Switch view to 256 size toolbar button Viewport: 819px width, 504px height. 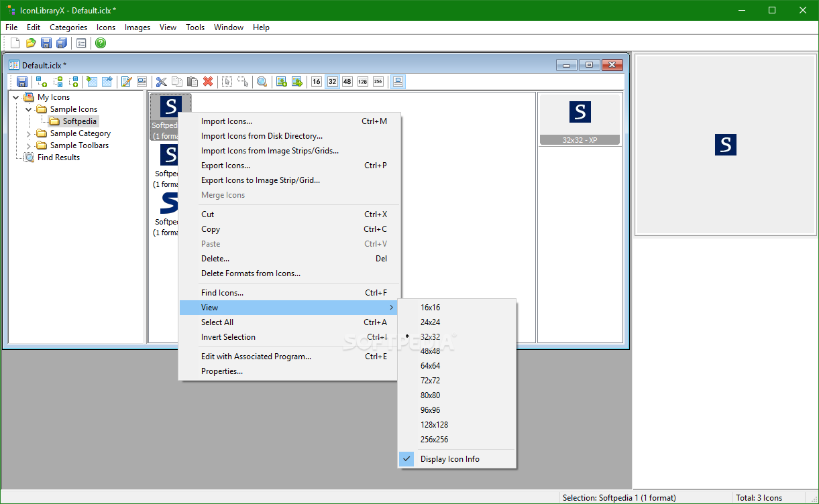378,82
